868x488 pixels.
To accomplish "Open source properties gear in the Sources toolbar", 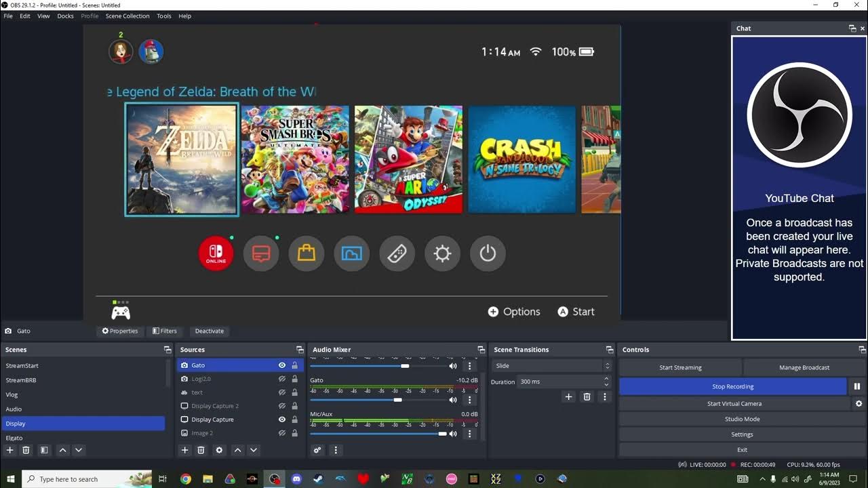I will coord(219,450).
